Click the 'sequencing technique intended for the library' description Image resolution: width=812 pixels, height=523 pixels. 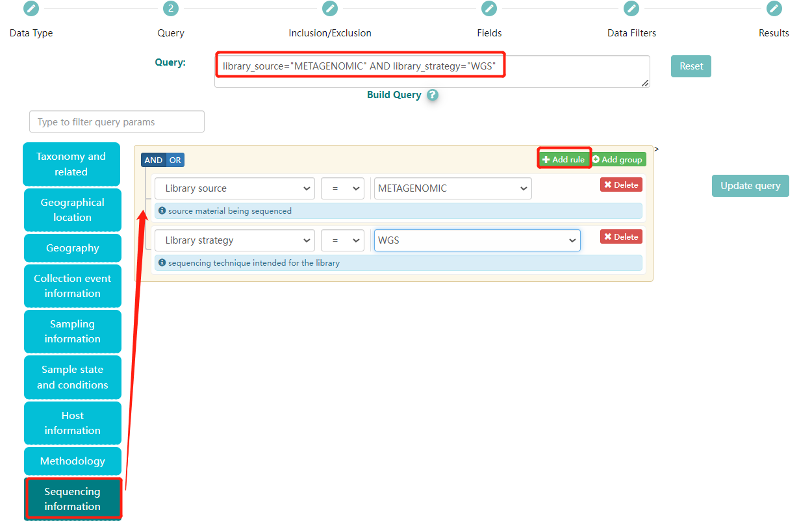tap(254, 263)
